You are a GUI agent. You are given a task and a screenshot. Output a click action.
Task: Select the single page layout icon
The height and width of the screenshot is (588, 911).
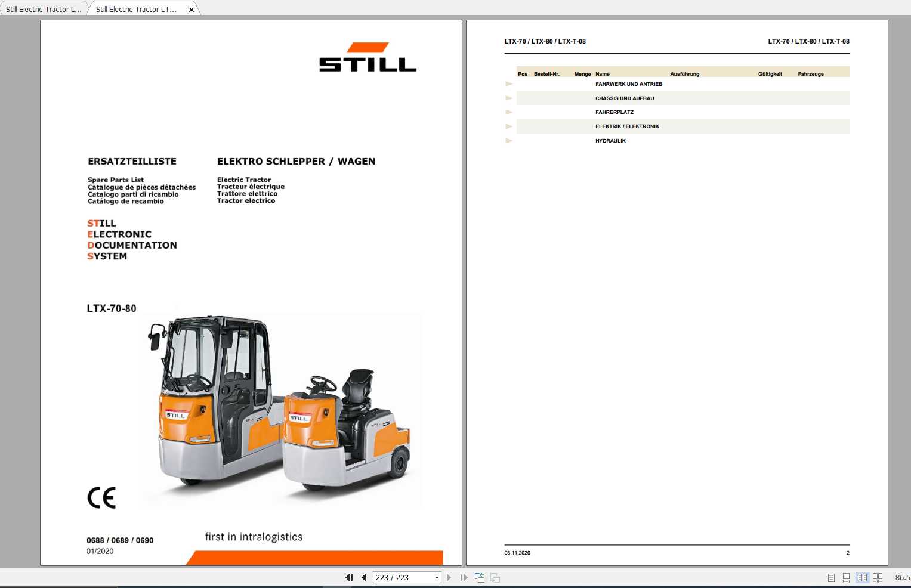[x=830, y=577]
